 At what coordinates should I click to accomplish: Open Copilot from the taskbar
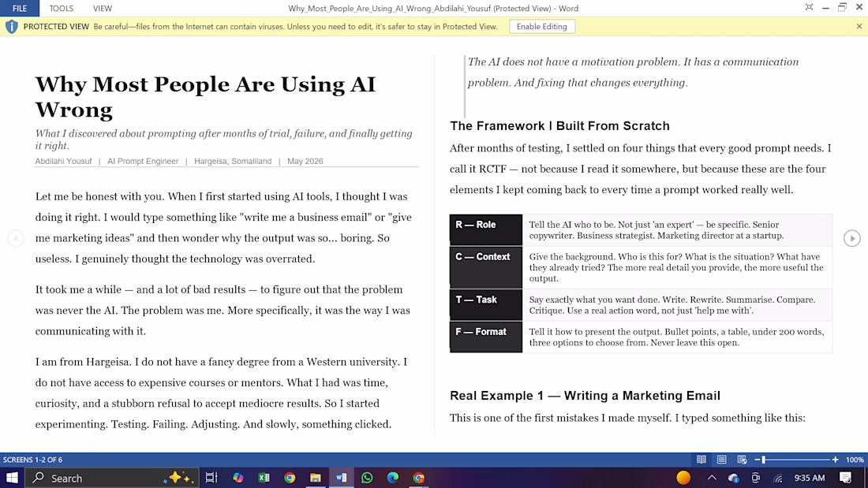point(238,478)
